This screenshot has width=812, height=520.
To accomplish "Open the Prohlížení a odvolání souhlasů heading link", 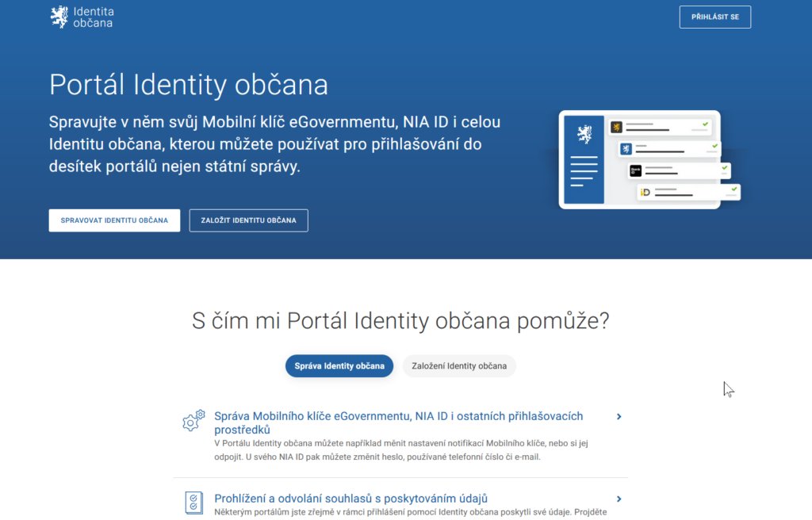I will [350, 499].
